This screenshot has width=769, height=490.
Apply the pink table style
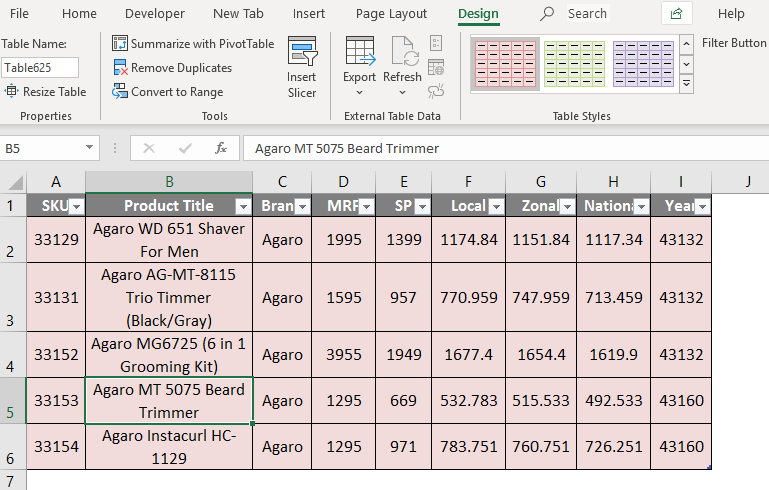click(x=504, y=66)
